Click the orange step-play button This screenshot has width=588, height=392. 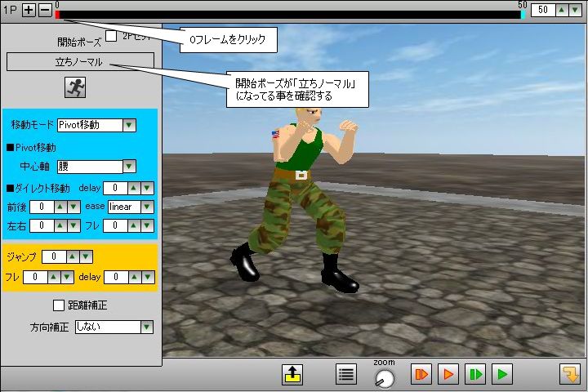[x=421, y=374]
